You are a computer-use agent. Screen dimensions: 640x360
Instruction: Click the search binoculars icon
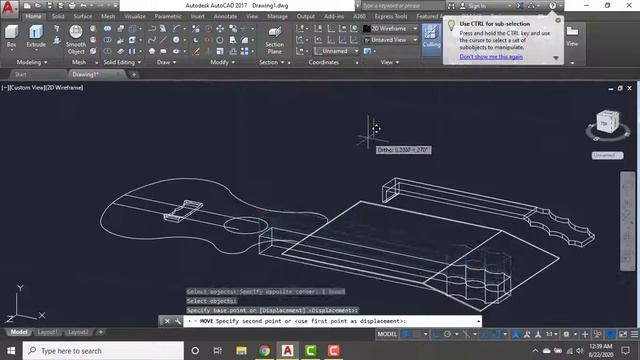[x=451, y=6]
